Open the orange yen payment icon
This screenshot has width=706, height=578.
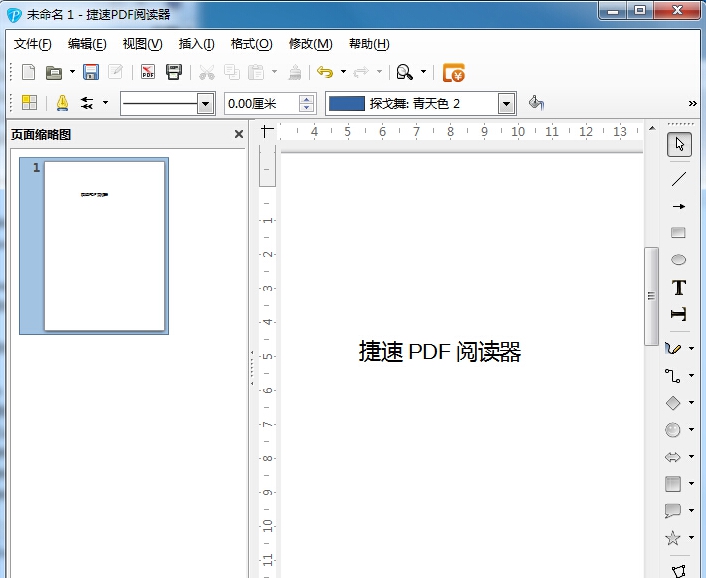pos(453,72)
